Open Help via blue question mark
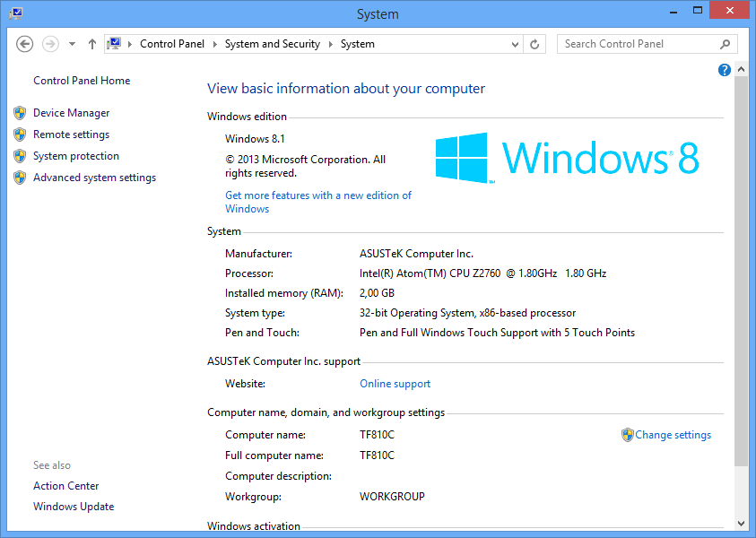The image size is (756, 538). click(x=725, y=70)
